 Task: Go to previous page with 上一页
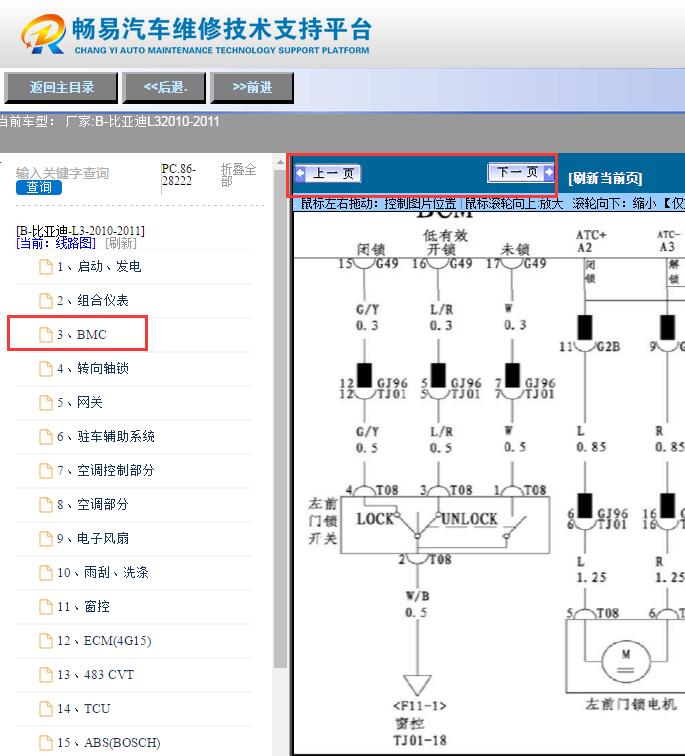coord(328,173)
